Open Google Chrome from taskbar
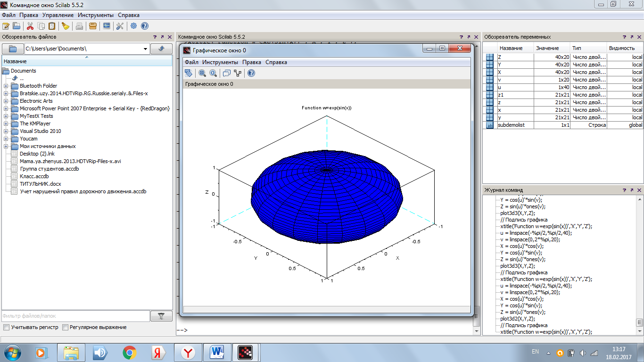Screen dimensions: 644x362 coord(130,352)
